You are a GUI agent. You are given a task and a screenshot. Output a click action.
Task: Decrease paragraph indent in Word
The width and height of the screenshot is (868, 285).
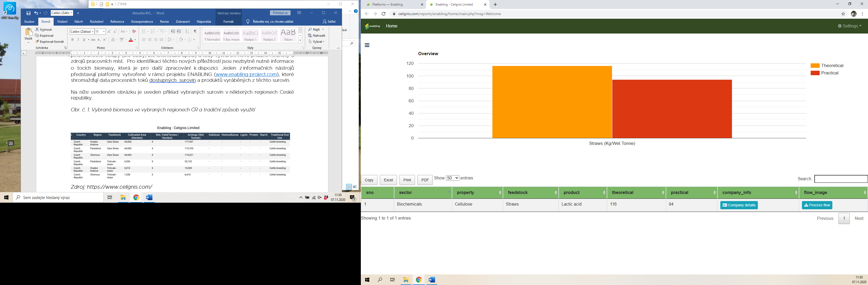(173, 32)
